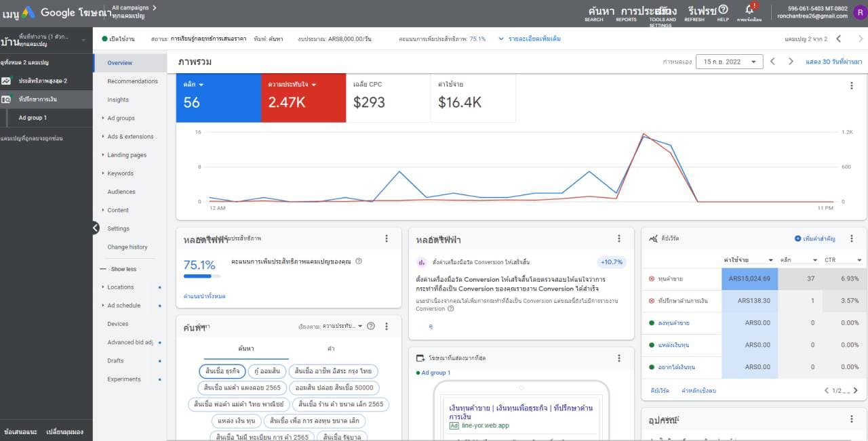This screenshot has height=441, width=868.
Task: Click the แสดง 30 วันที่ผ่านมา link
Action: (x=833, y=62)
